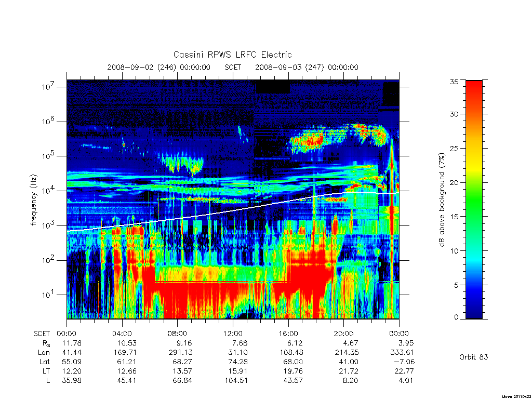Select the start time "2008-09-02 (246) 00:00:00"

tap(159, 67)
